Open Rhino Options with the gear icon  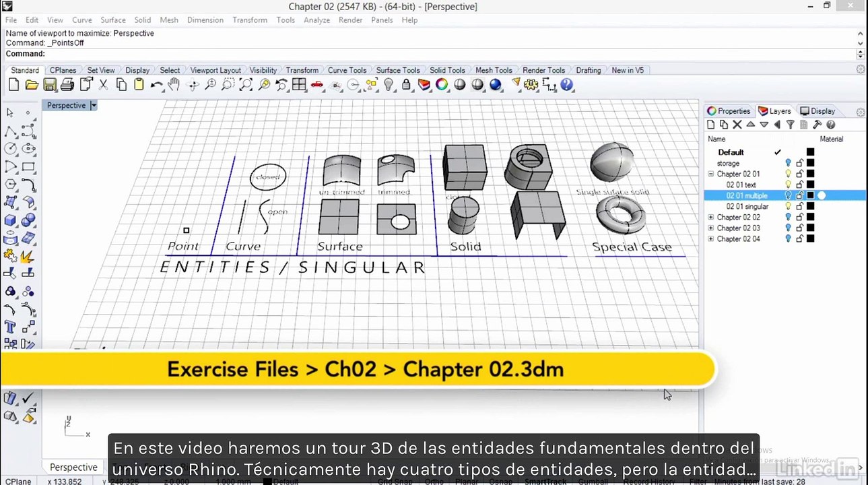(531, 85)
